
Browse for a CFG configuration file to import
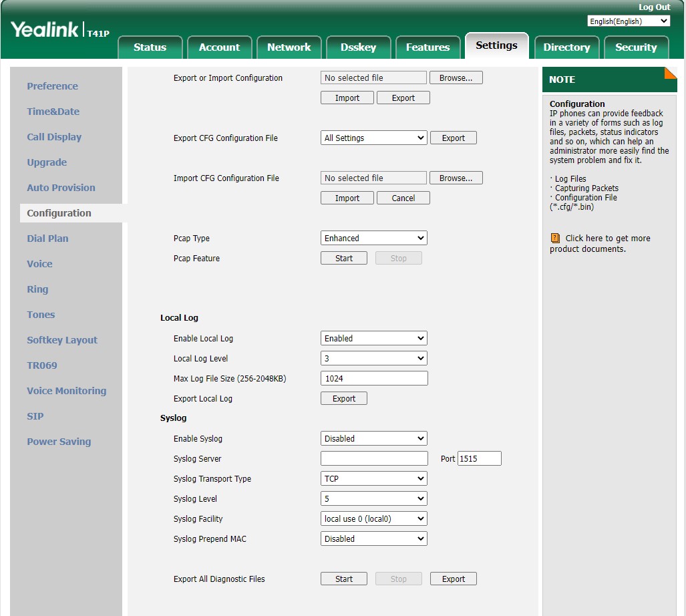456,178
